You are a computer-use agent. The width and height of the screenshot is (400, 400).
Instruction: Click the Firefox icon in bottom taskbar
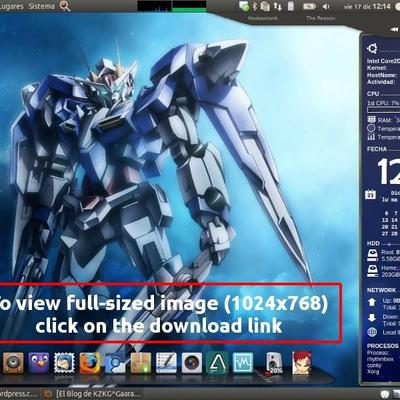(x=48, y=394)
